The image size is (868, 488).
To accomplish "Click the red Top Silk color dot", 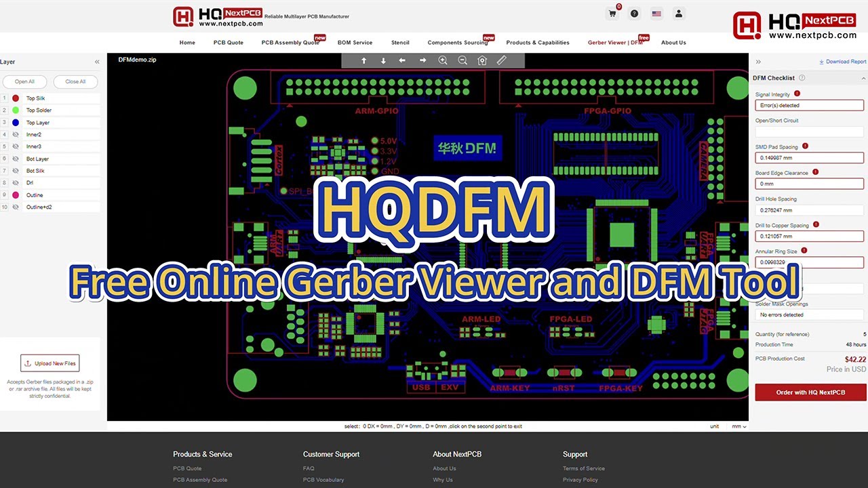I will [16, 98].
